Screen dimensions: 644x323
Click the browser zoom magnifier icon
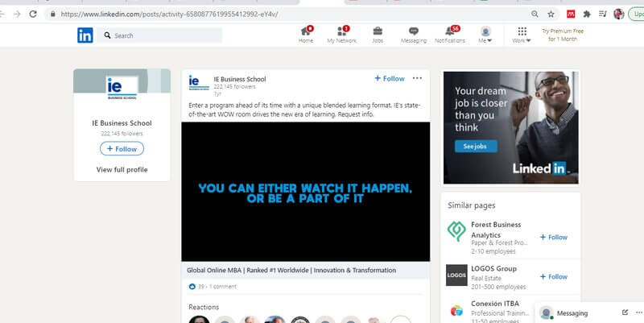click(535, 14)
